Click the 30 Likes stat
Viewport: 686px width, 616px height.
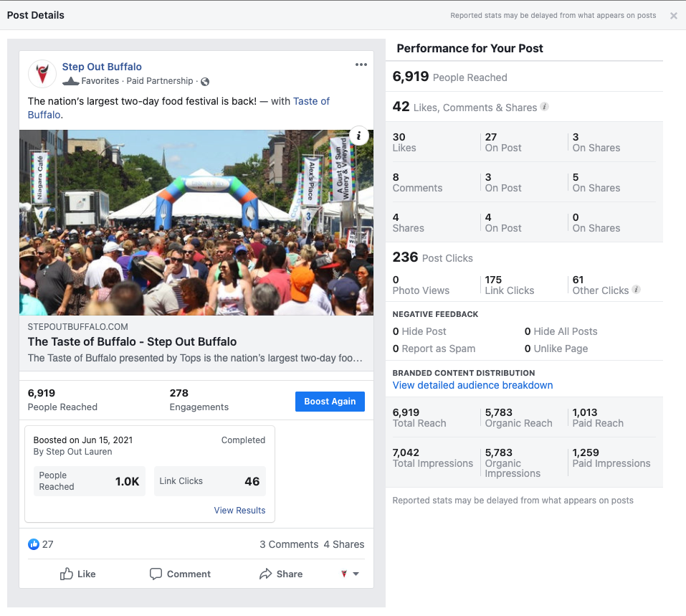point(404,142)
